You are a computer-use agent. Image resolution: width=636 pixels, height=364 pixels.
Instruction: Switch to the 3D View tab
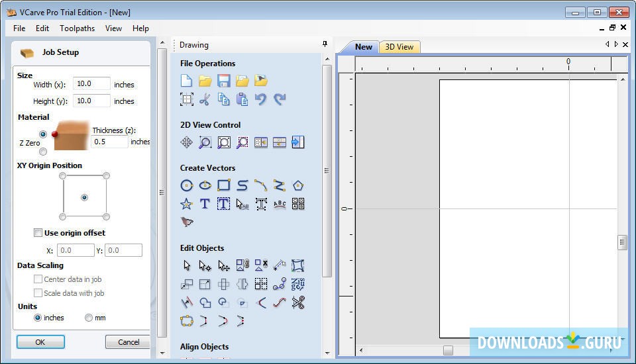pyautogui.click(x=399, y=47)
